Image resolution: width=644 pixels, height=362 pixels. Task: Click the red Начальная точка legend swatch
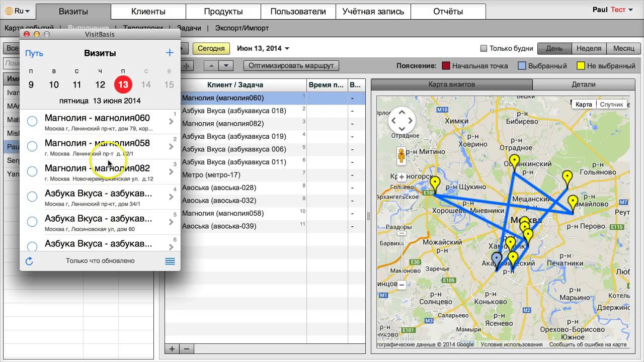pos(446,66)
